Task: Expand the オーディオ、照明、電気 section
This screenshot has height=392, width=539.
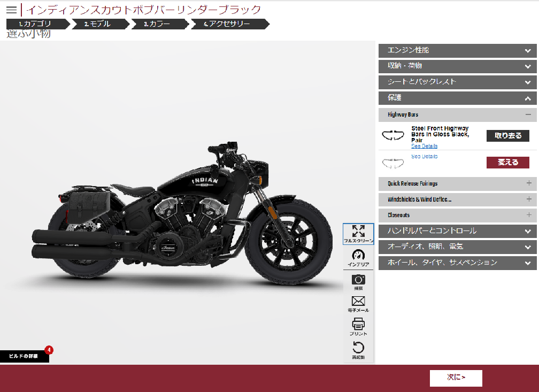Action: point(458,247)
